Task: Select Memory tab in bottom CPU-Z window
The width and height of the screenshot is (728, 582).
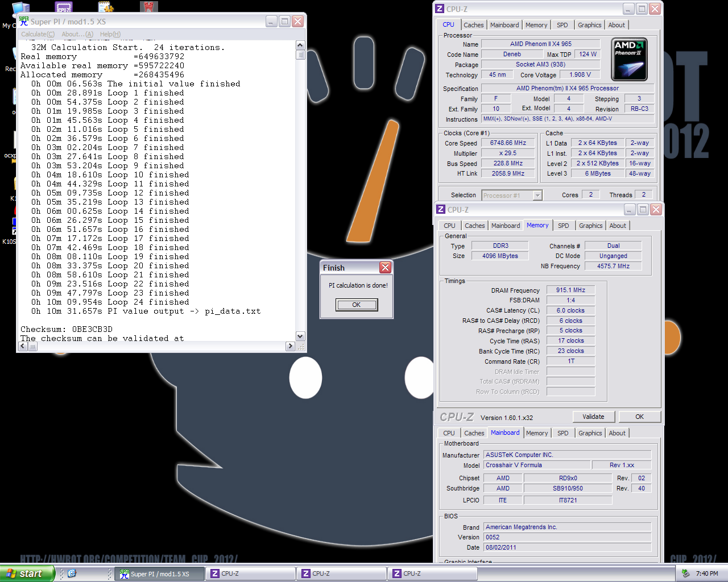Action: 537,433
